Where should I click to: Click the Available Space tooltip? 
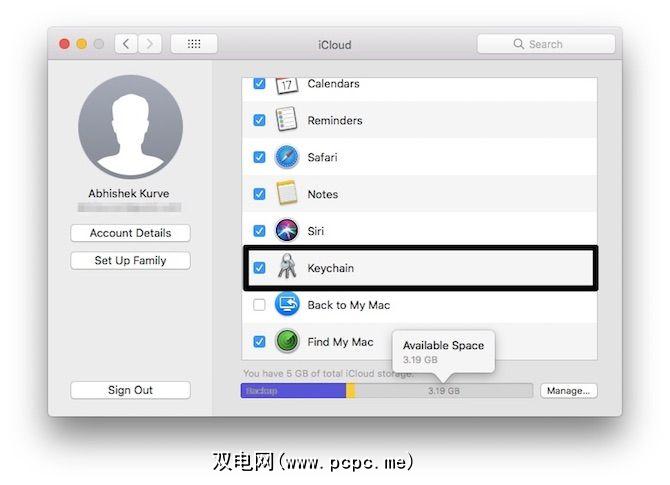tap(444, 351)
